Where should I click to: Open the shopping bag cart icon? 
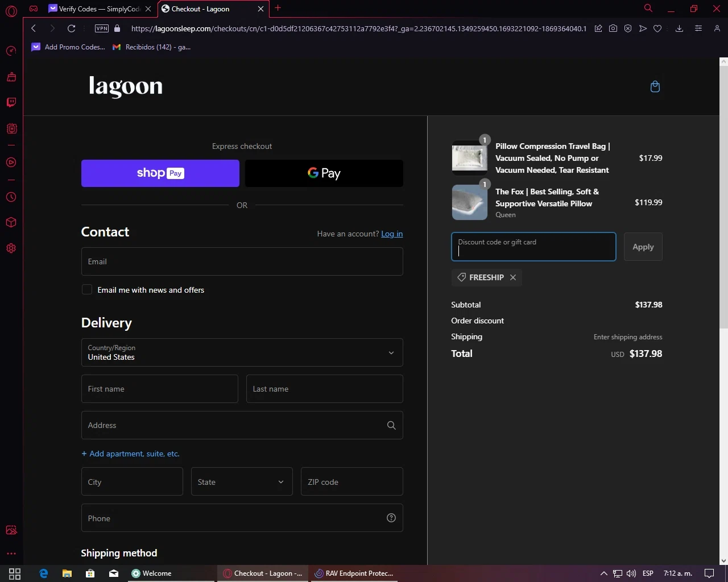(x=655, y=86)
